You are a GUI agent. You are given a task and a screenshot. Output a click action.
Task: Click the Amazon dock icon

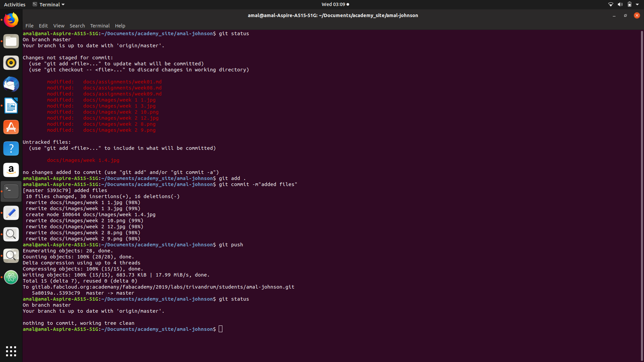pyautogui.click(x=11, y=170)
